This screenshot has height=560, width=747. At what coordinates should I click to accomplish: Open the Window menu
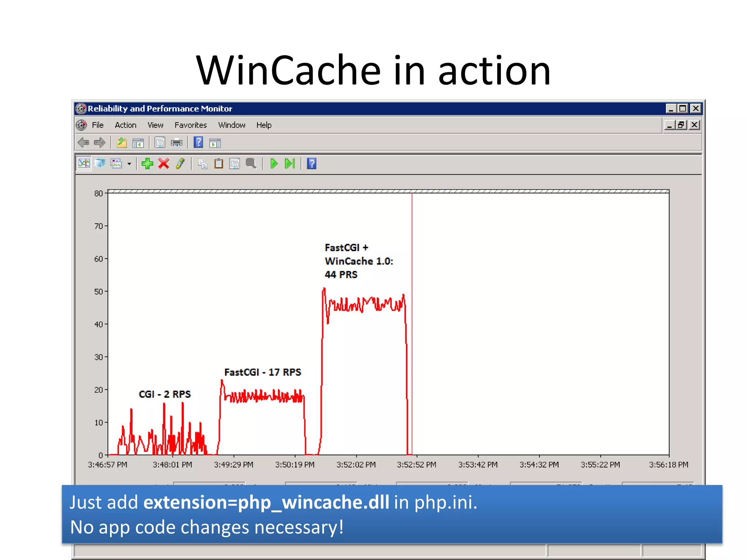[232, 125]
